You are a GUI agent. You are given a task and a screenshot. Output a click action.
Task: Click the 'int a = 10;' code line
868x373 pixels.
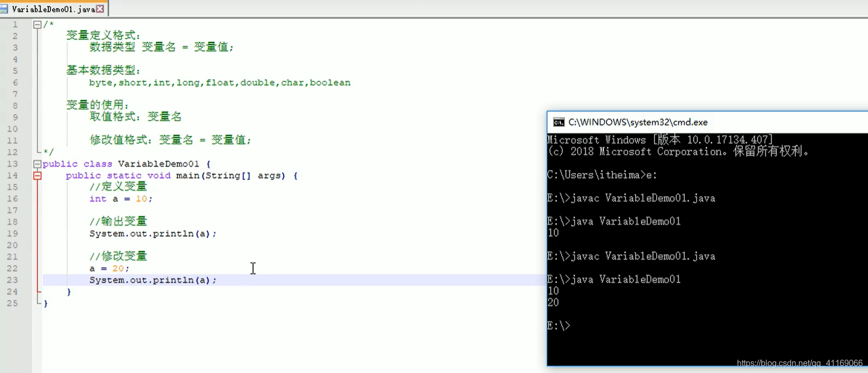121,199
